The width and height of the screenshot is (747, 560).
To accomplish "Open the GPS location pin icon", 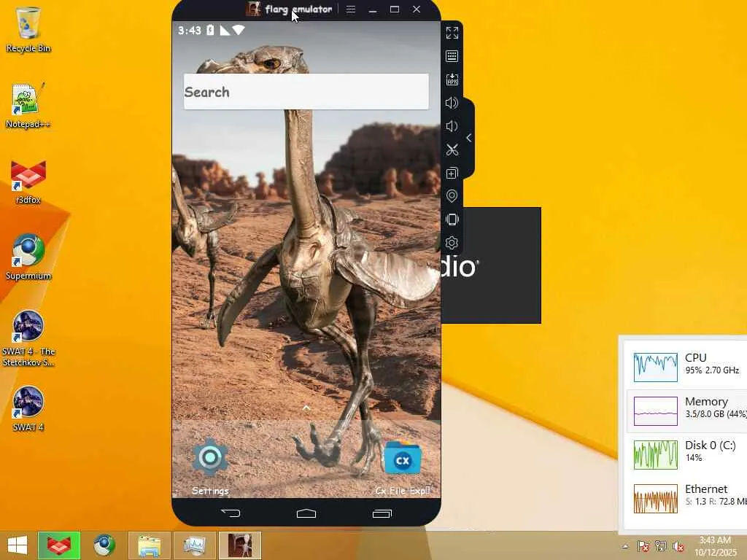I will [452, 195].
